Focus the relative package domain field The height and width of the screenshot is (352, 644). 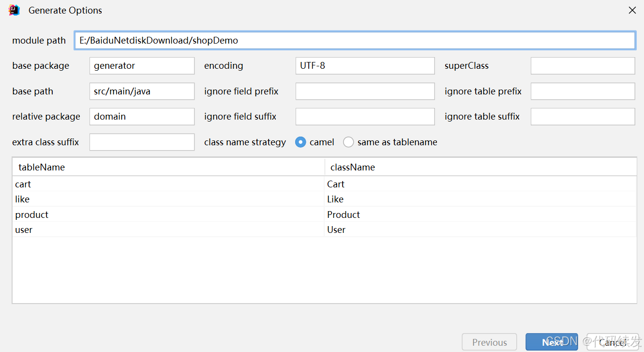[x=142, y=117]
